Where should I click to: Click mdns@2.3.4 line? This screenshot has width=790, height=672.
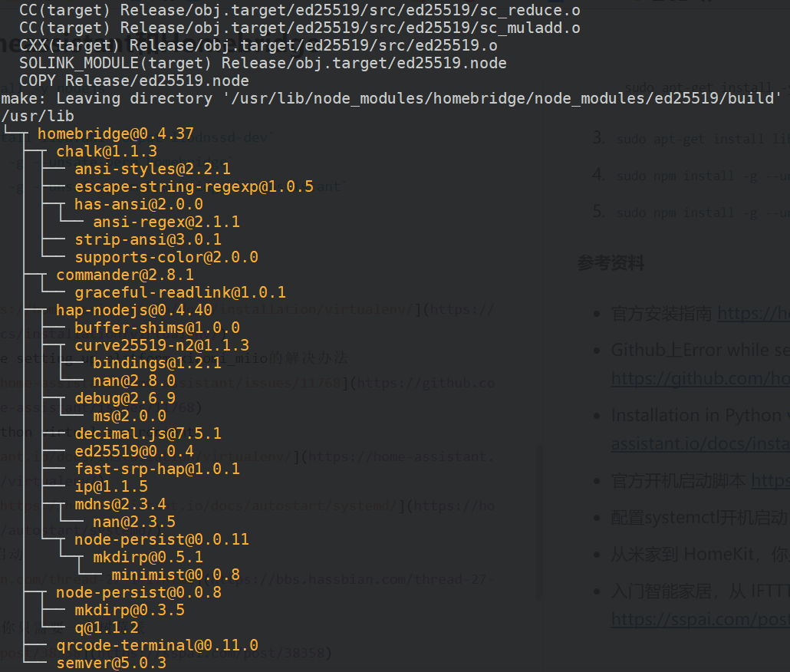point(120,504)
